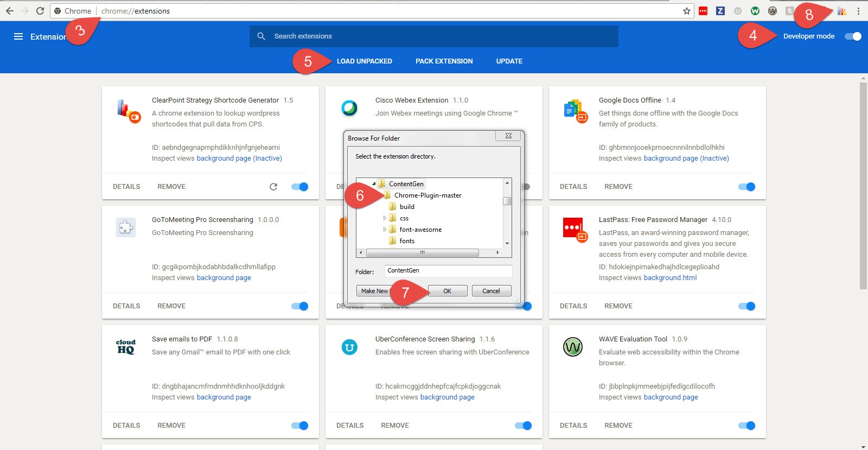Click the browser Forward arrow
Image resolution: width=868 pixels, height=450 pixels.
25,11
